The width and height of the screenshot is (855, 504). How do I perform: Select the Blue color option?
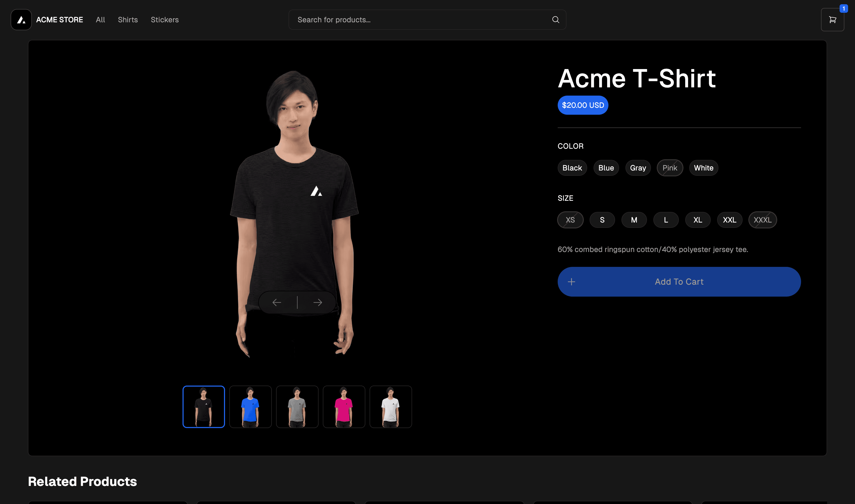point(606,168)
